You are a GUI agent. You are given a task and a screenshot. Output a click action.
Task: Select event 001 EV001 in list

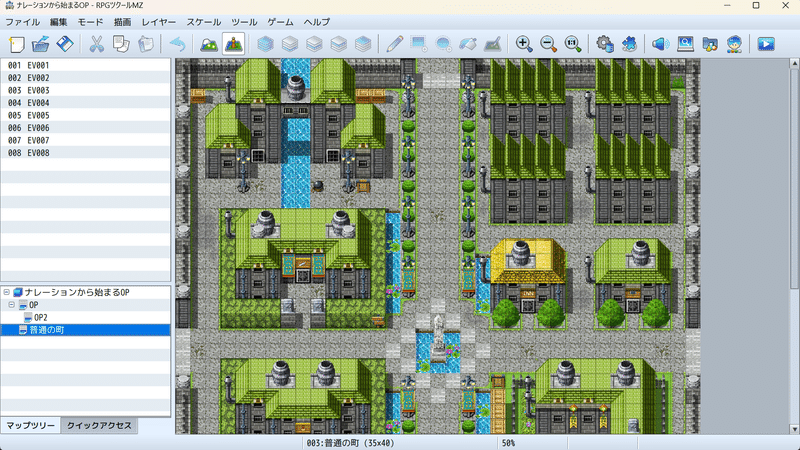pyautogui.click(x=86, y=65)
